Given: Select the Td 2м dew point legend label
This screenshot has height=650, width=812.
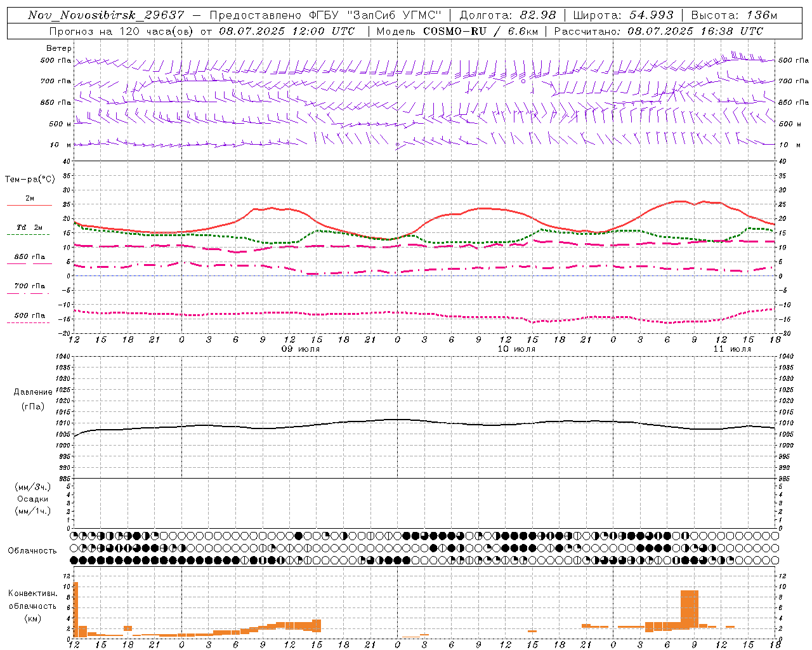Looking at the screenshot, I should tap(29, 227).
